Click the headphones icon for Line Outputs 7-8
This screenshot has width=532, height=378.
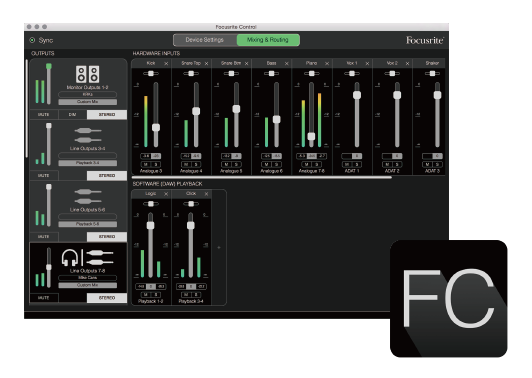[x=70, y=258]
